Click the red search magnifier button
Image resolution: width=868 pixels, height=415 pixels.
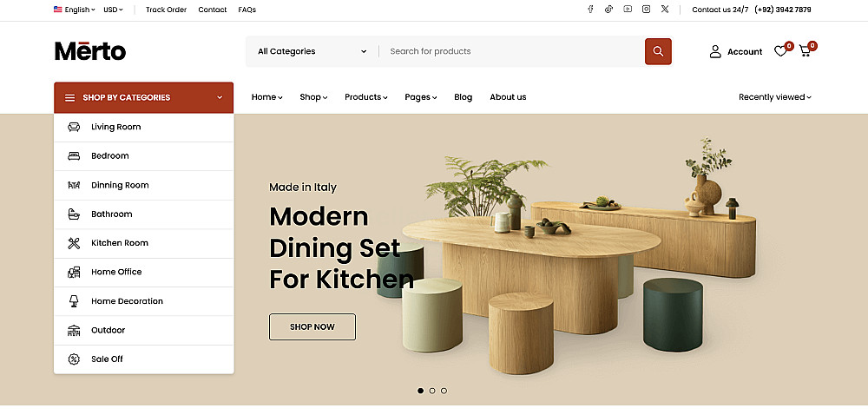658,51
